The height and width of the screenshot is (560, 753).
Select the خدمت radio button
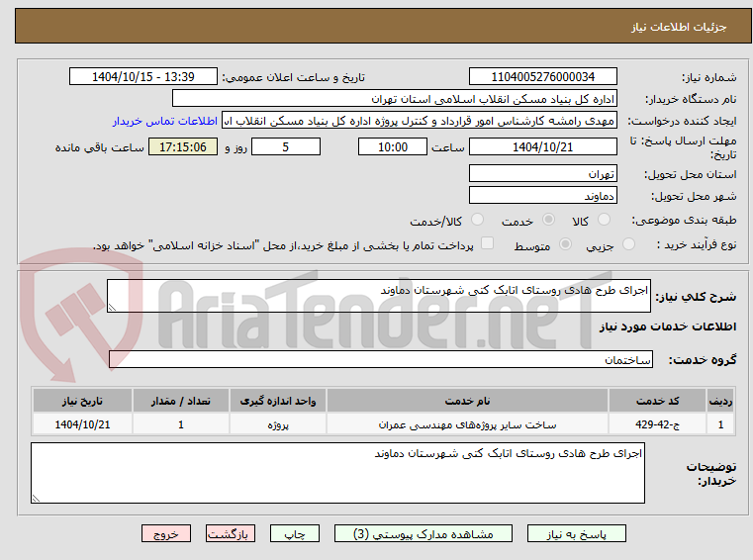[x=548, y=220]
